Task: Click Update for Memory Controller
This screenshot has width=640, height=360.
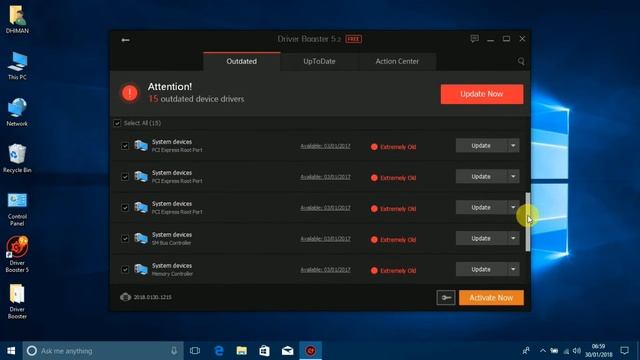Action: 481,269
